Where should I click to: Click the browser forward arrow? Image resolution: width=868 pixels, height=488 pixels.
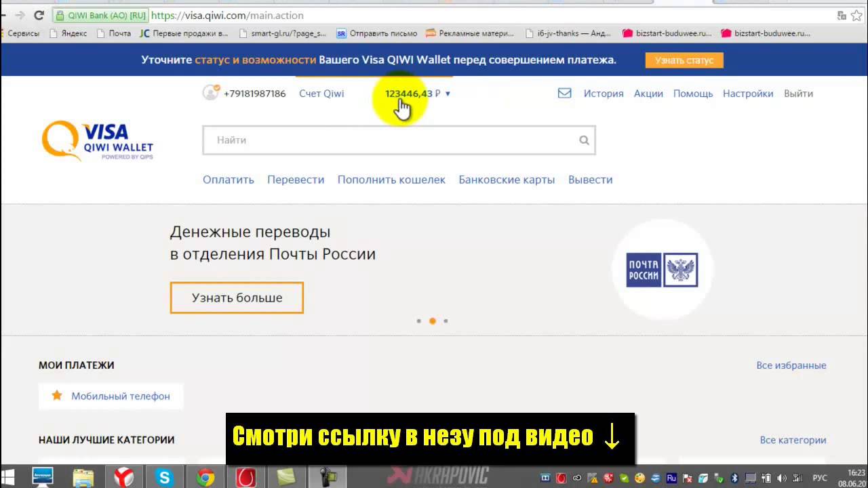(20, 15)
